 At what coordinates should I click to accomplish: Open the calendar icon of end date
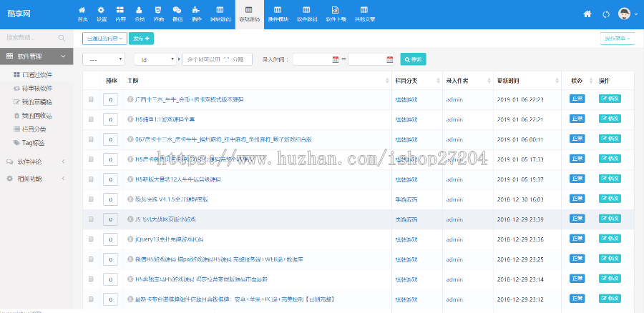tap(389, 59)
